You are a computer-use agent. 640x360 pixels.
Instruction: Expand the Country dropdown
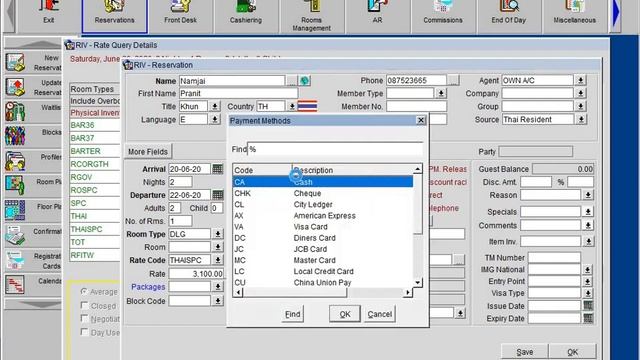292,107
